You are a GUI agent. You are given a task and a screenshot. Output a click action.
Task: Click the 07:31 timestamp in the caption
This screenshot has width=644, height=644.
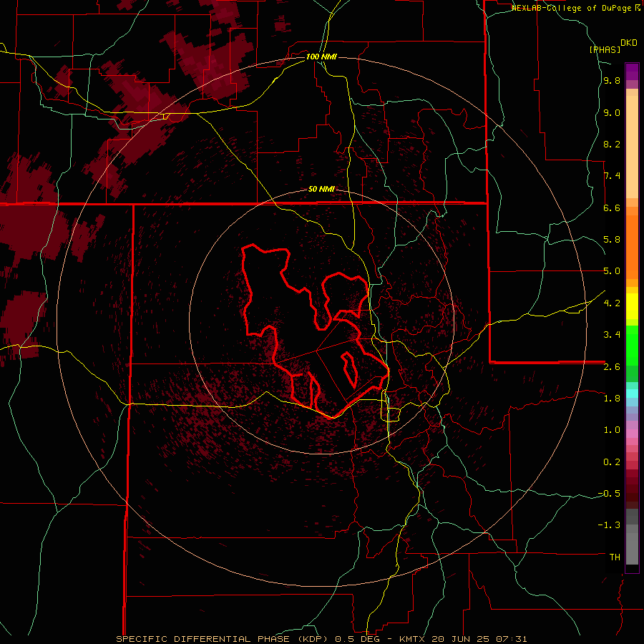coord(512,639)
